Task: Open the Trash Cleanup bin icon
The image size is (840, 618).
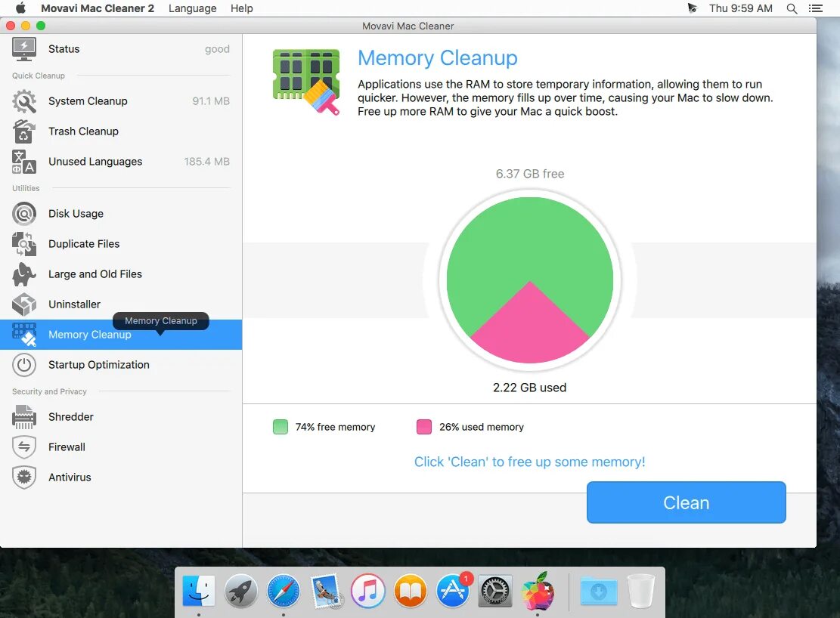Action: click(24, 131)
